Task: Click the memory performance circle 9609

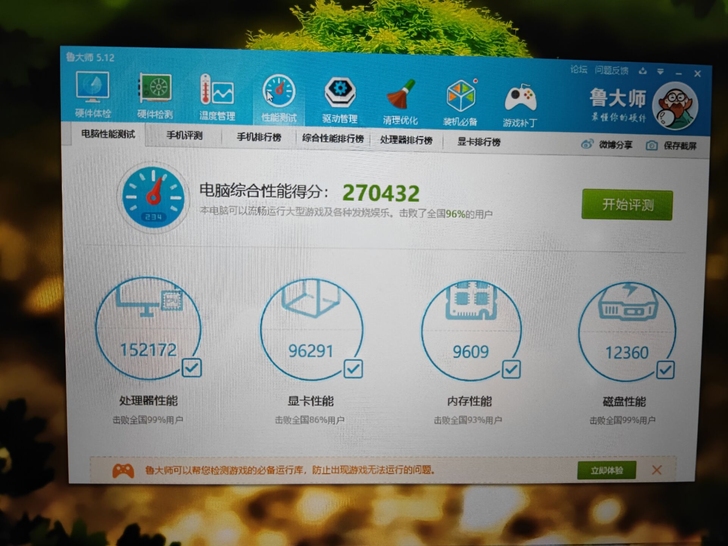Action: 471,331
